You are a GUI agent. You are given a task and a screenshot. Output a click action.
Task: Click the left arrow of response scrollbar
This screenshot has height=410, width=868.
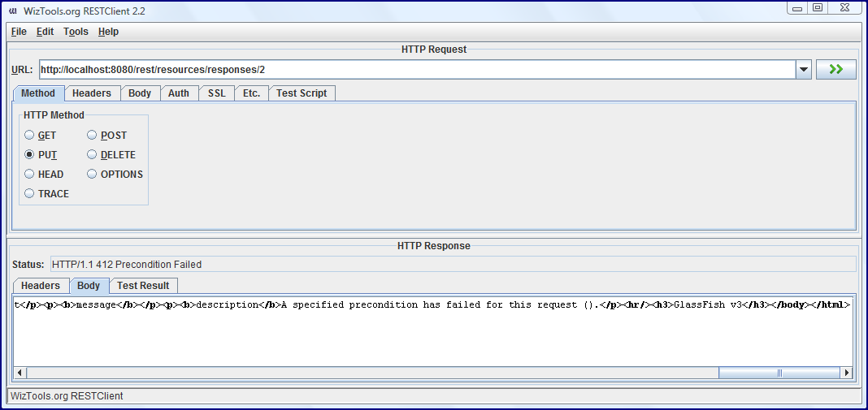pyautogui.click(x=20, y=373)
